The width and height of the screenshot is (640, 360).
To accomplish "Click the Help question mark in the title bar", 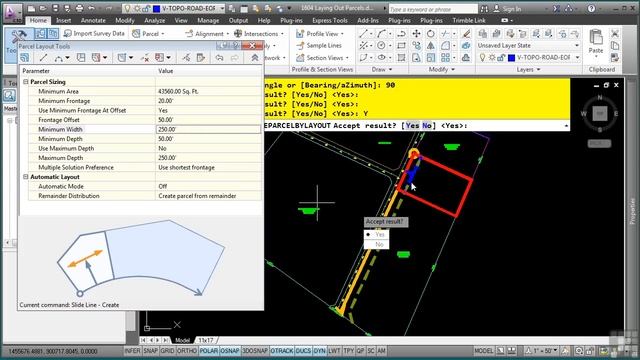I will tap(591, 8).
